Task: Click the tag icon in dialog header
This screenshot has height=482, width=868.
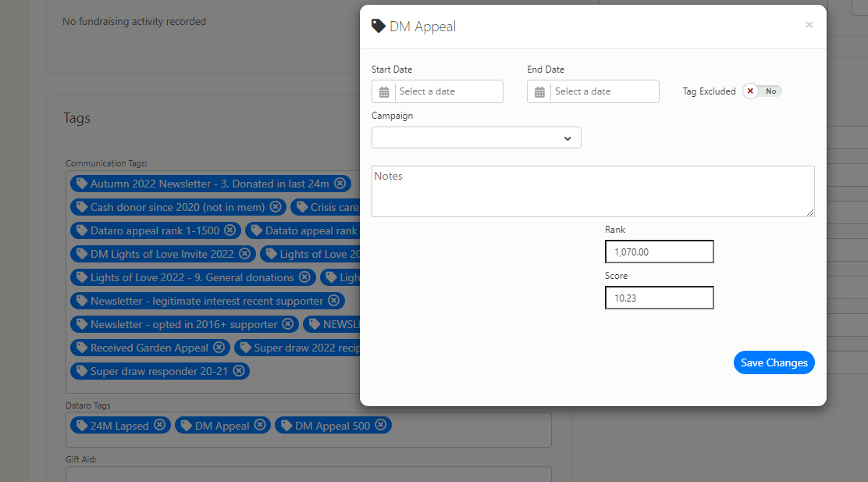Action: [x=378, y=26]
